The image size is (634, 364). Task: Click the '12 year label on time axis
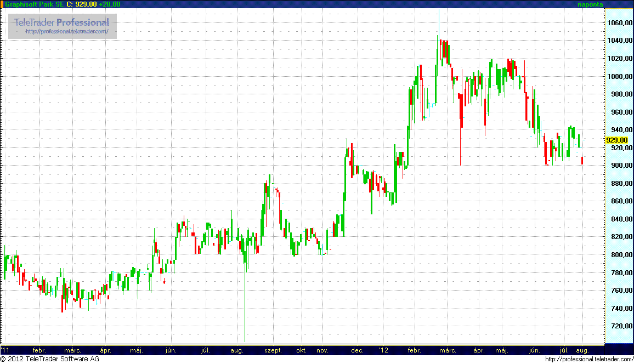coord(384,350)
